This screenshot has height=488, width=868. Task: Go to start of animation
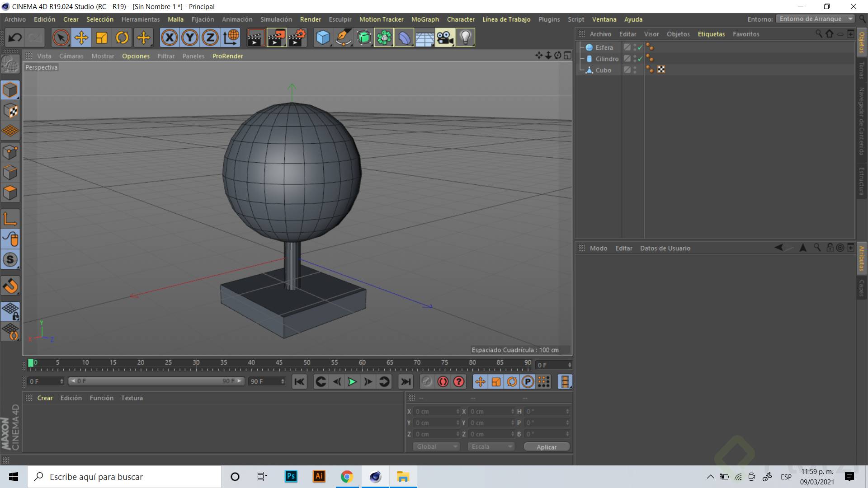(299, 382)
